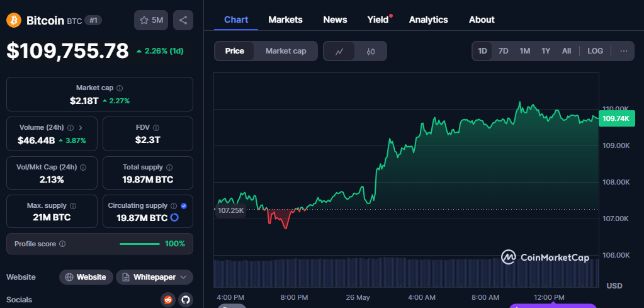Viewport: 644px width, 308px height.
Task: Open Vol/Mkt Cap (24h) info icon
Action: click(83, 167)
